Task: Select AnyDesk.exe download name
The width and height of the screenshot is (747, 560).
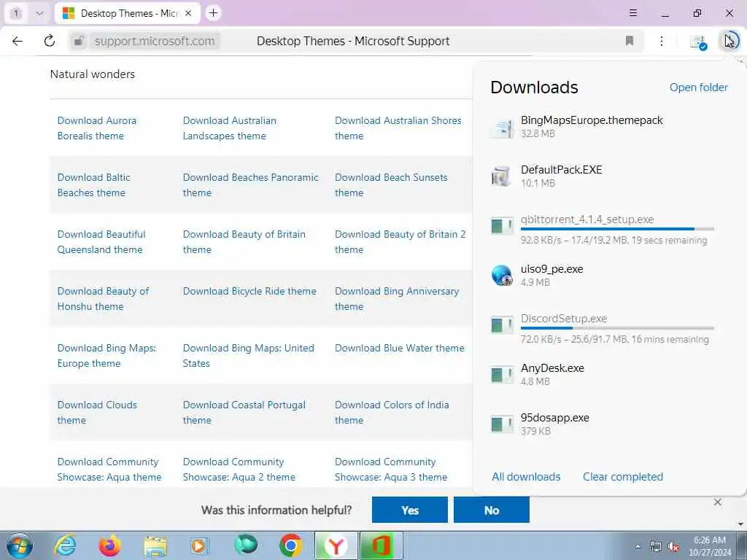Action: (552, 368)
